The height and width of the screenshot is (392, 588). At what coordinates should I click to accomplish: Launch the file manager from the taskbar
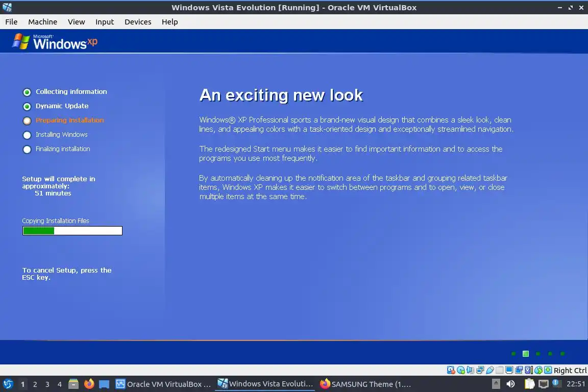[73, 384]
